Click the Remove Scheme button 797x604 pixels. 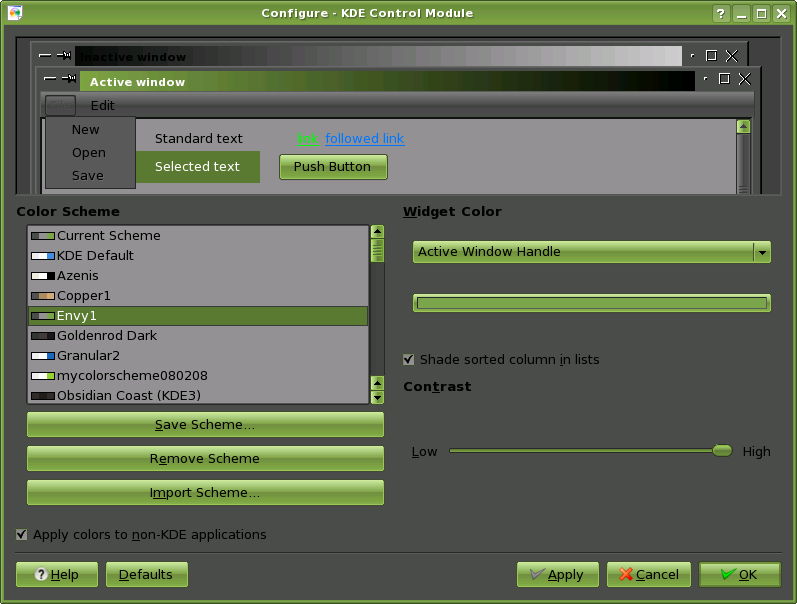click(205, 459)
